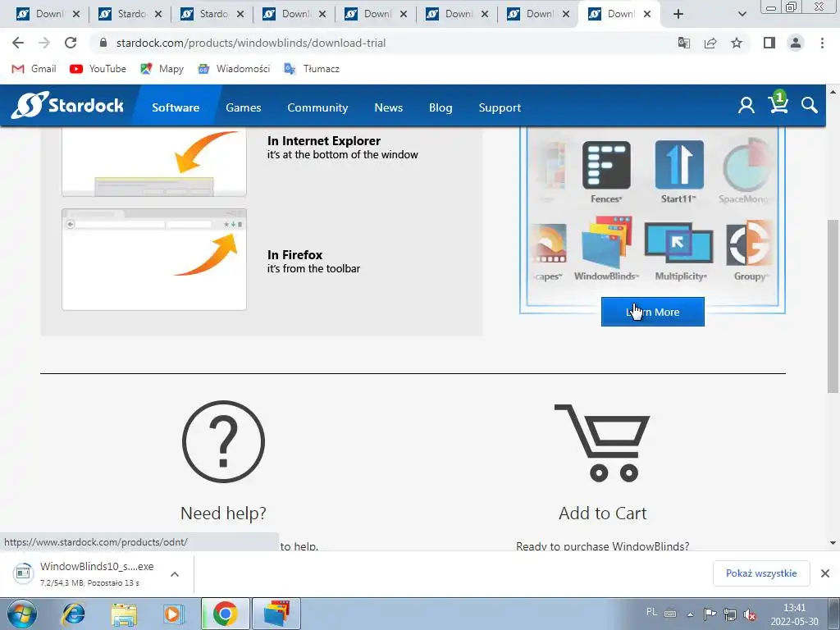Viewport: 840px width, 630px height.
Task: Click Pokaż wszystkie downloads button
Action: (x=761, y=573)
